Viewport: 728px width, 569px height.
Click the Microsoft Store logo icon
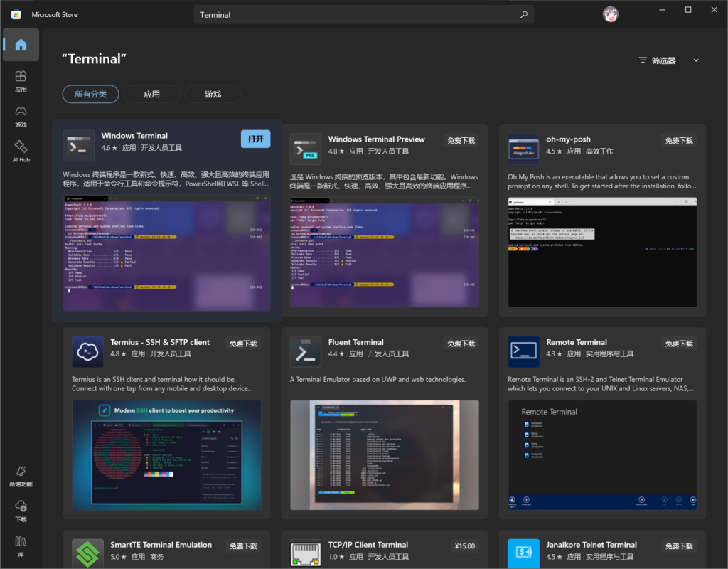[16, 14]
